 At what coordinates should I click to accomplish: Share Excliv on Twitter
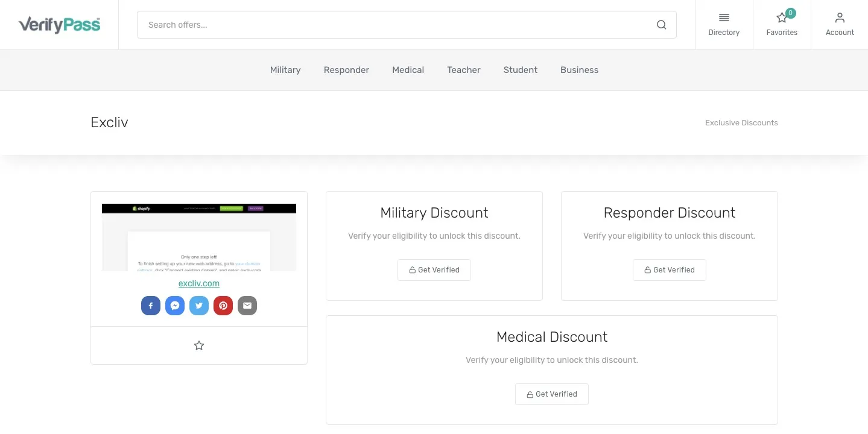[199, 306]
